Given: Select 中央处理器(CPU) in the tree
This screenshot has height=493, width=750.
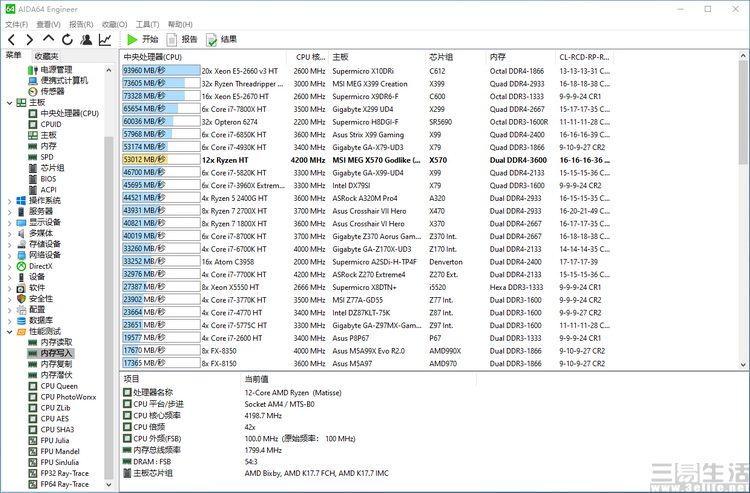Looking at the screenshot, I should pos(64,113).
